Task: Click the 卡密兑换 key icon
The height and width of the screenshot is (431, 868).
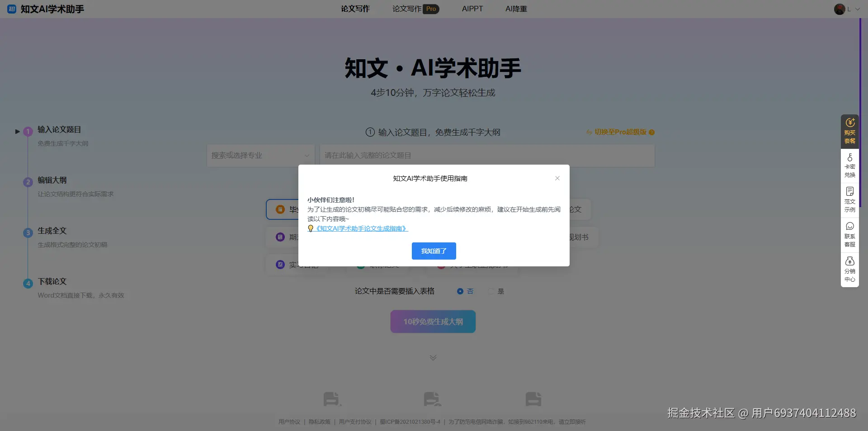Action: point(850,165)
